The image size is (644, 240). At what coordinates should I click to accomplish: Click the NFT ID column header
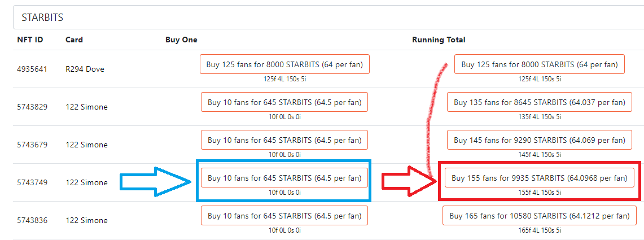click(x=30, y=40)
